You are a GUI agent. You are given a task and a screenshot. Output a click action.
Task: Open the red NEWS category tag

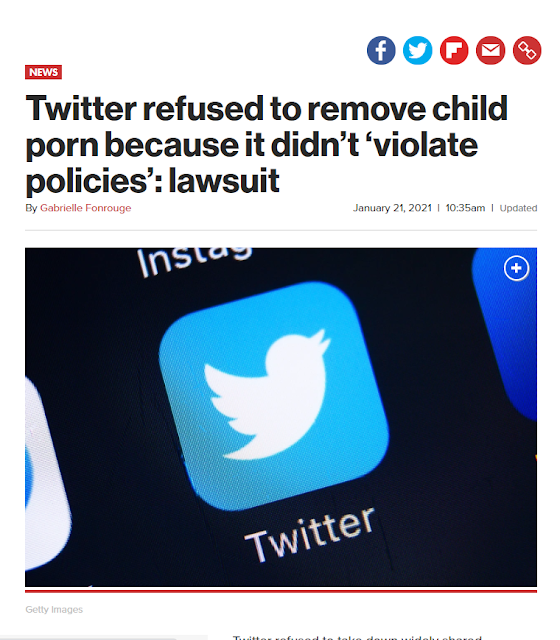point(43,72)
